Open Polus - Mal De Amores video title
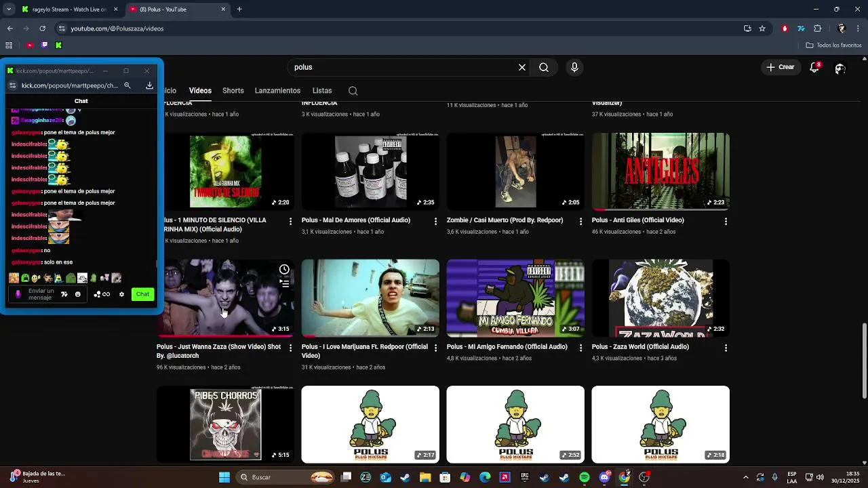 356,220
